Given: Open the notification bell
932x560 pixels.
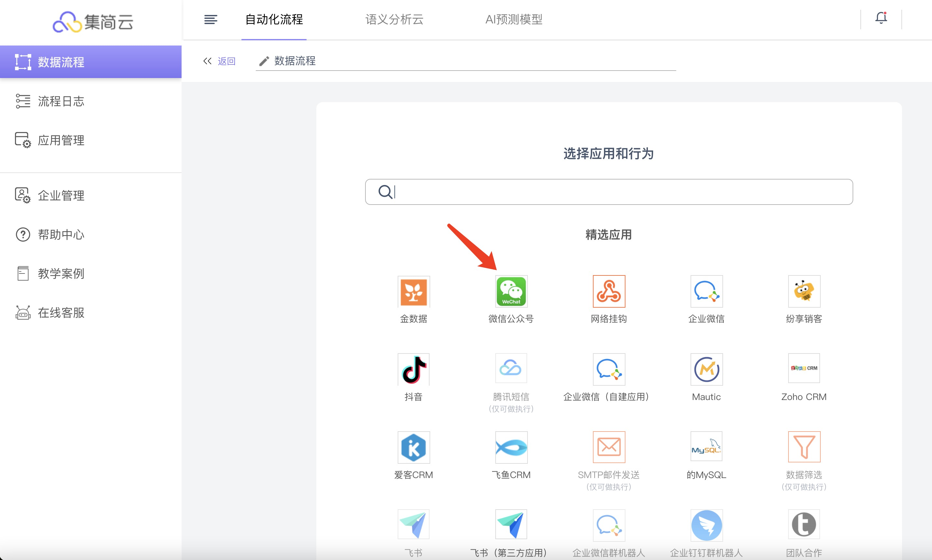Looking at the screenshot, I should click(881, 18).
